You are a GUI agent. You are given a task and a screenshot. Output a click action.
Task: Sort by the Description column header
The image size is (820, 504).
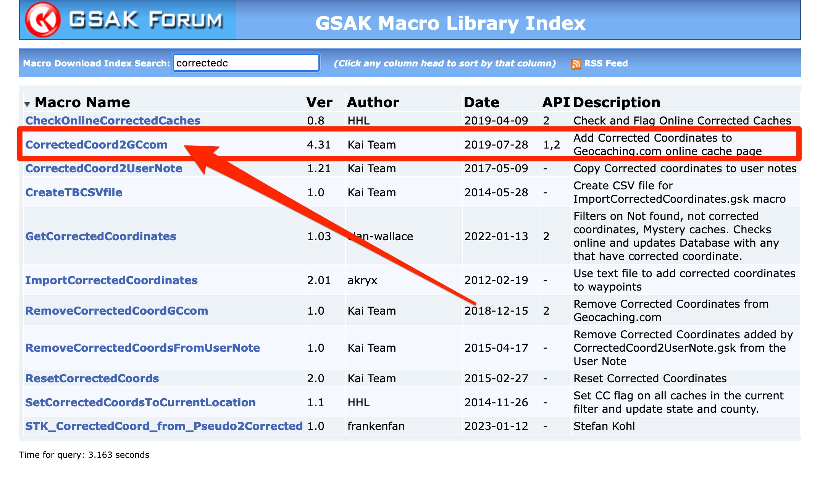(x=617, y=102)
